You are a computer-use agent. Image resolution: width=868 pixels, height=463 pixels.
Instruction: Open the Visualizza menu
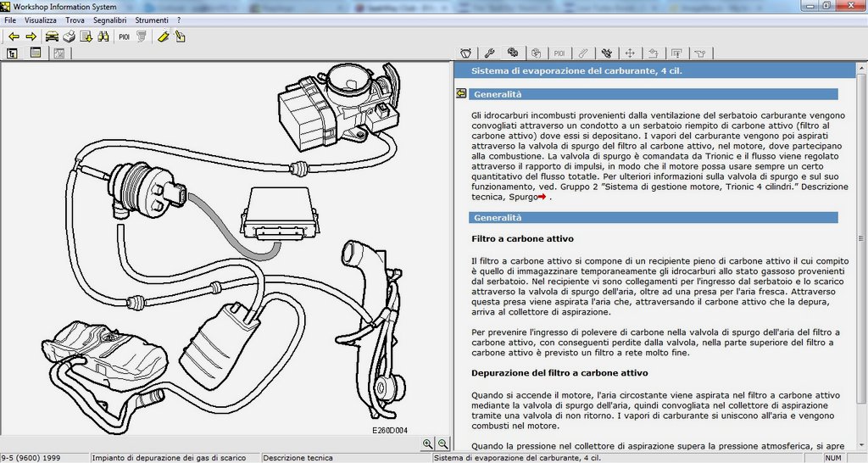(x=41, y=20)
